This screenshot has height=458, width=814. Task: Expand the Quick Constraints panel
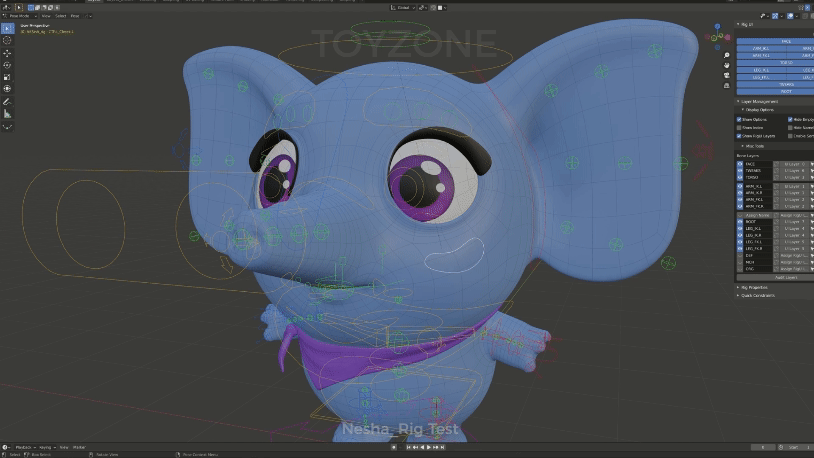tap(738, 295)
